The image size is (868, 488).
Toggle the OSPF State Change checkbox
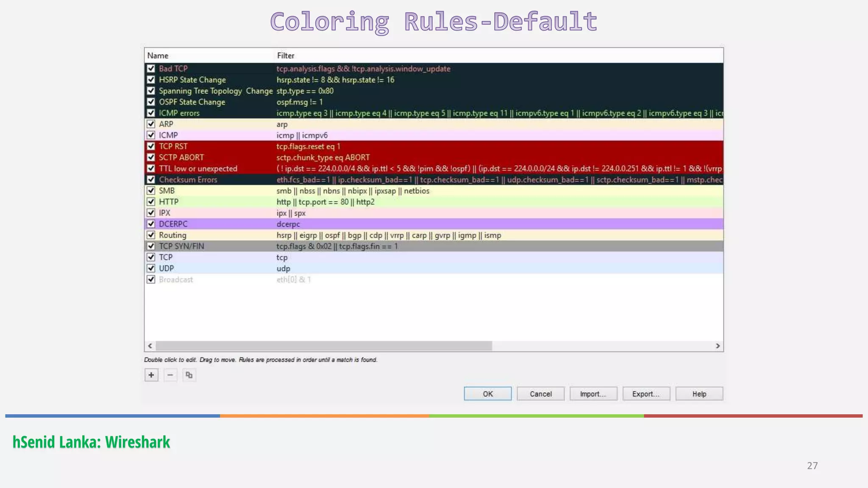pos(151,102)
